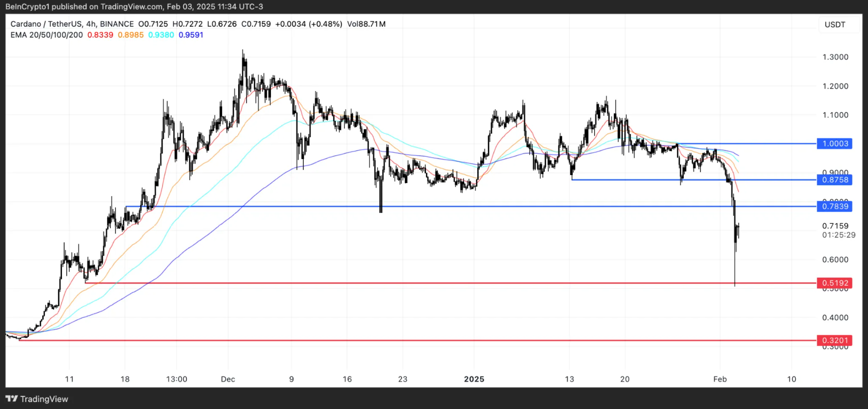Viewport: 868px width, 409px height.
Task: Select the red EMA 20 value 0.8339
Action: [x=100, y=35]
